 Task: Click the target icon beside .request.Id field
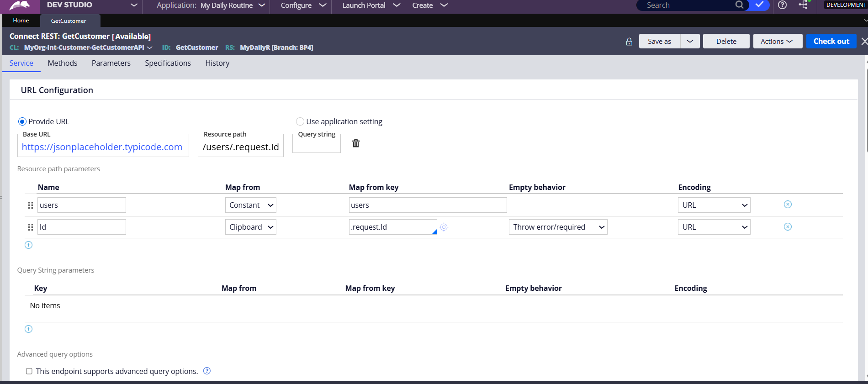point(444,227)
